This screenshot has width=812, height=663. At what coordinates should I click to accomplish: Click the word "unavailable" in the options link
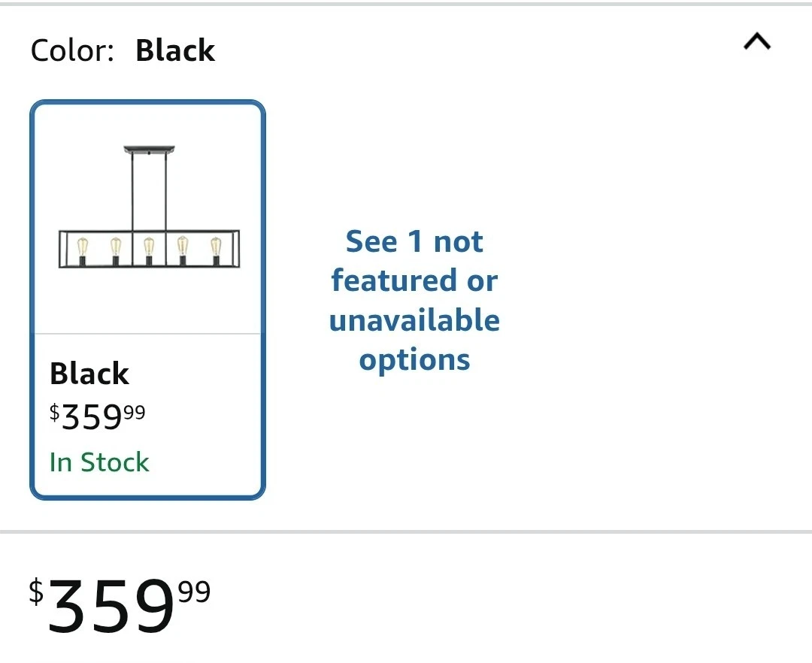click(414, 320)
